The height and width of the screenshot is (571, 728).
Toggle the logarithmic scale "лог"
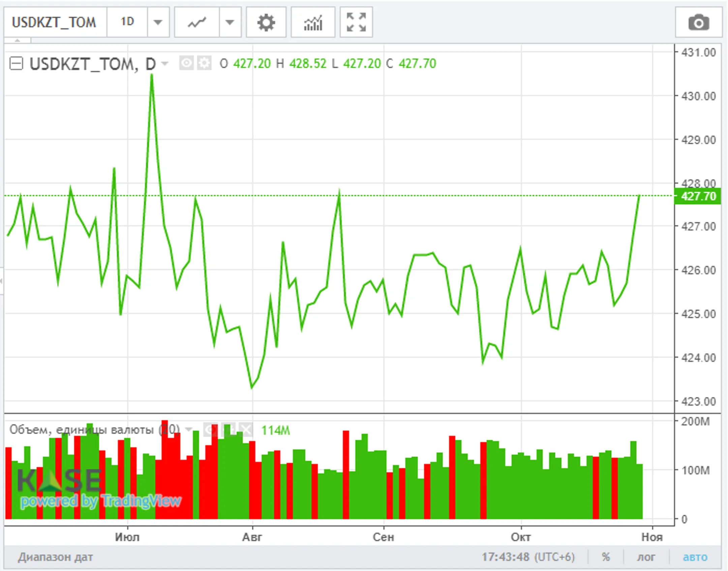[646, 557]
